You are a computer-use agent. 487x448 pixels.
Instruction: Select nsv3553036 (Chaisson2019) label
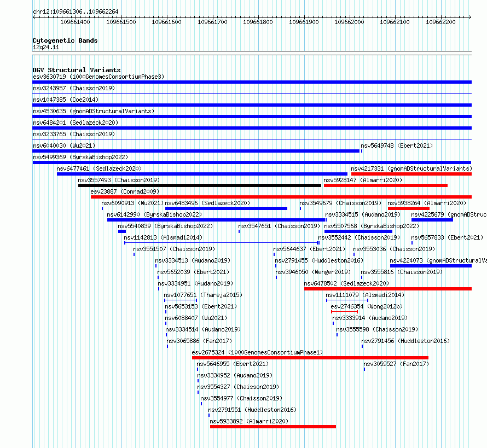pyautogui.click(x=394, y=249)
